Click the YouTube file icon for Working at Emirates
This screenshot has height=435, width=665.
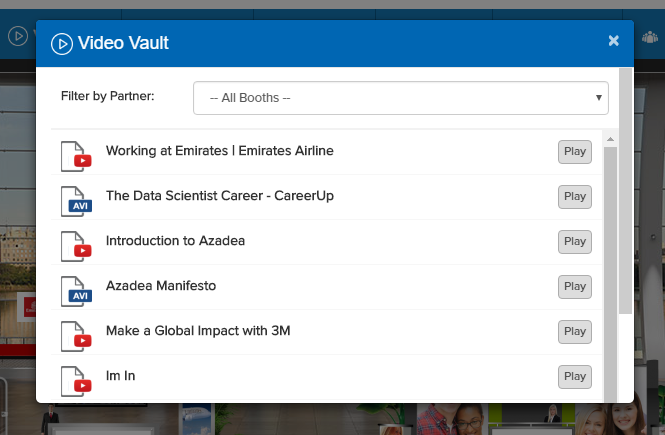[x=76, y=154]
